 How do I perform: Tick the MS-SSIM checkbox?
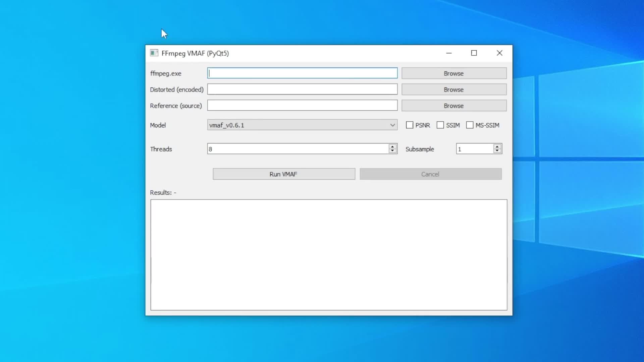point(470,125)
